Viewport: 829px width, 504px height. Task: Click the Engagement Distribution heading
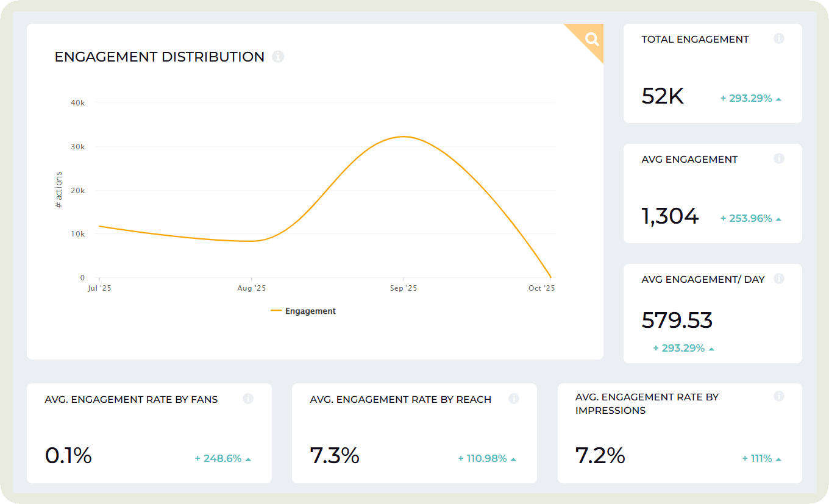(160, 57)
